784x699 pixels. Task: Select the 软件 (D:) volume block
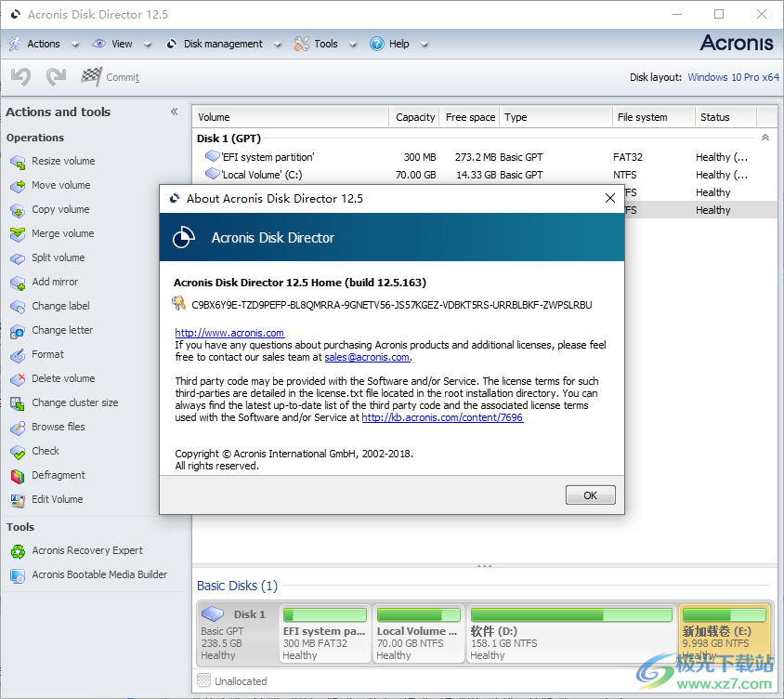click(x=571, y=634)
